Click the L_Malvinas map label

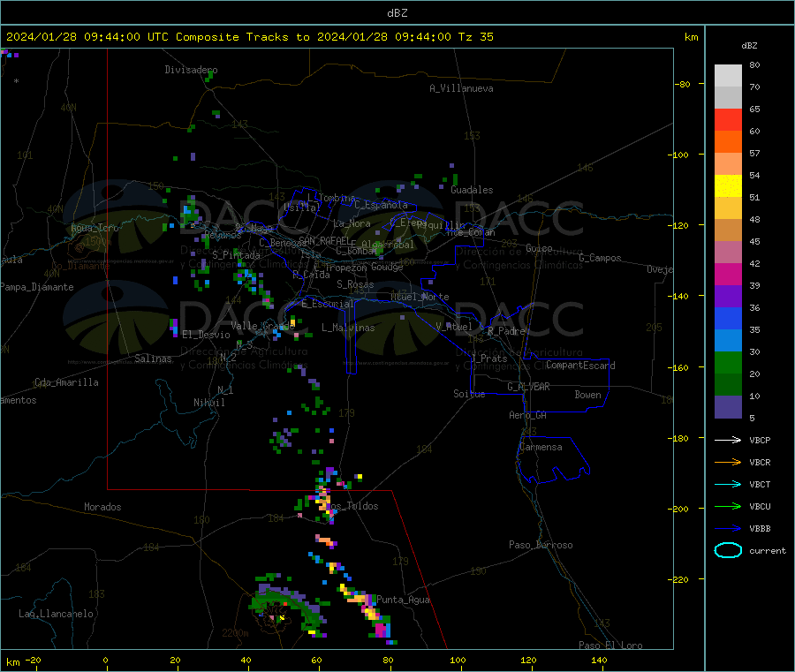[348, 328]
